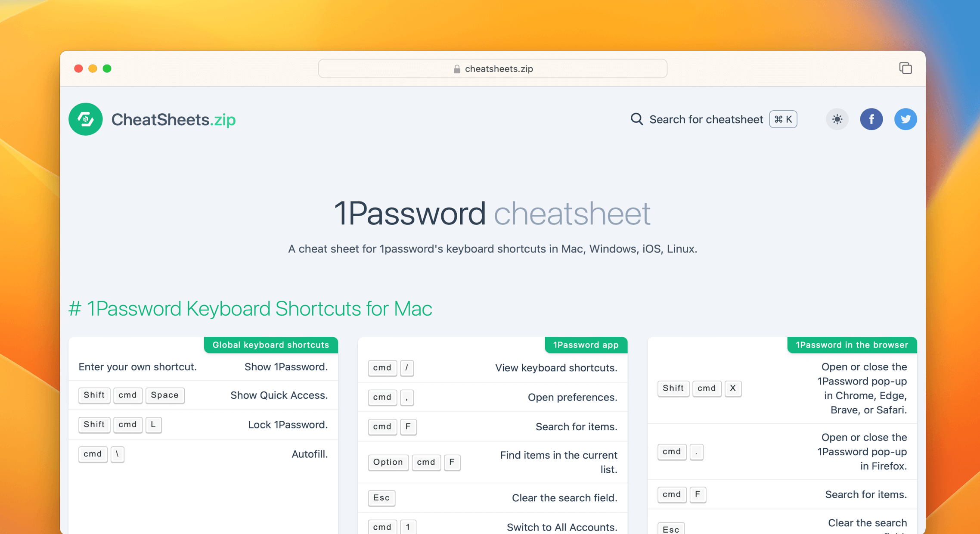Click the CheatSheets.zip site name link
The image size is (980, 534).
click(x=173, y=119)
